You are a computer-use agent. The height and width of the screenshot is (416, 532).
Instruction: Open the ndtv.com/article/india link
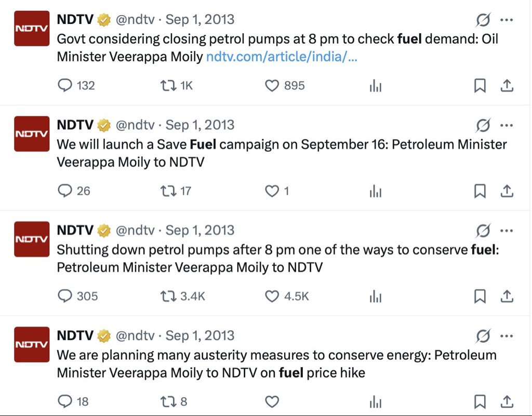[x=282, y=57]
